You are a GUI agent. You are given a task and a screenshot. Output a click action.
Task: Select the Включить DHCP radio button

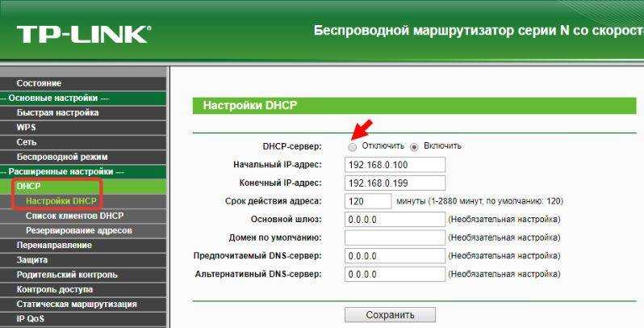[x=414, y=147]
